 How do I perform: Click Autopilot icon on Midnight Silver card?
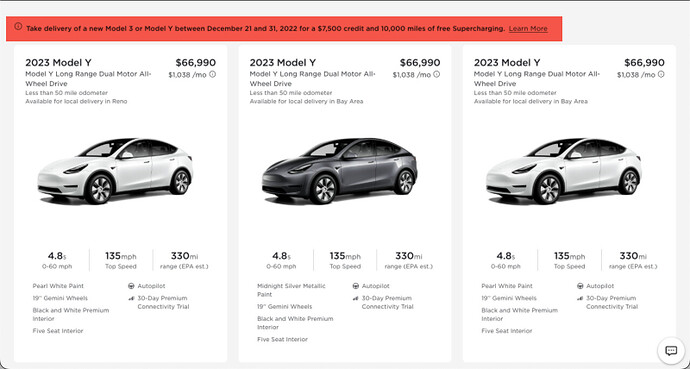356,286
